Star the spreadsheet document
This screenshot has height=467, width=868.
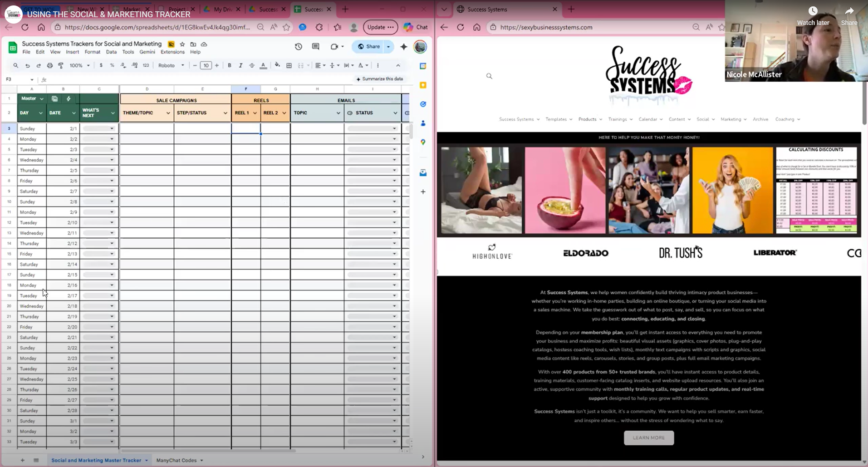pyautogui.click(x=182, y=44)
